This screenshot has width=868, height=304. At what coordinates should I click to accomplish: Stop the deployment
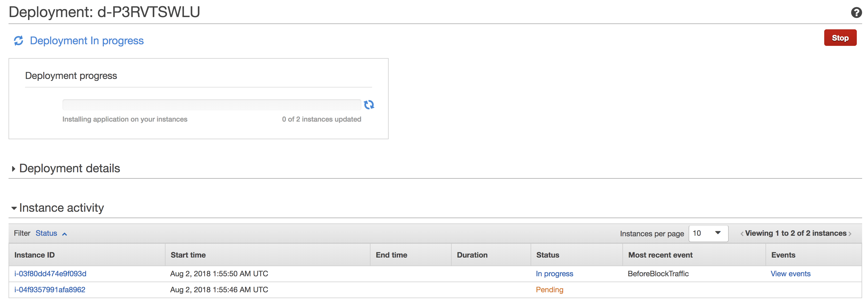840,38
